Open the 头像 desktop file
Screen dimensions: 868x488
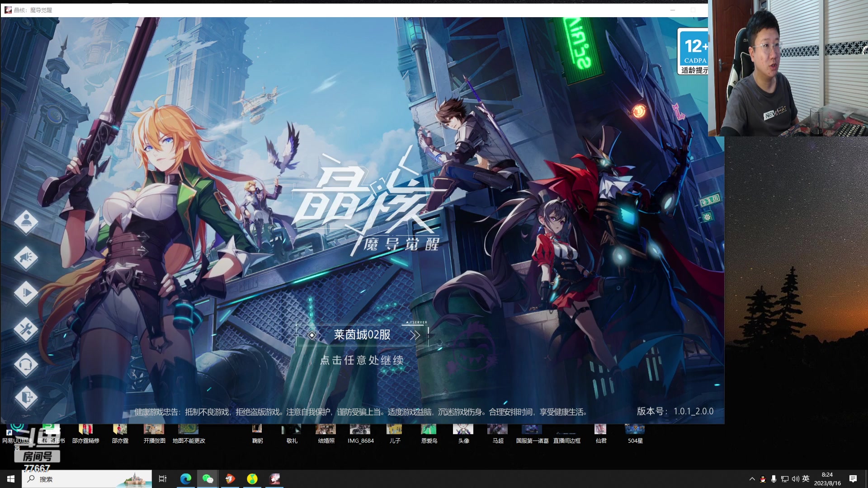(463, 434)
